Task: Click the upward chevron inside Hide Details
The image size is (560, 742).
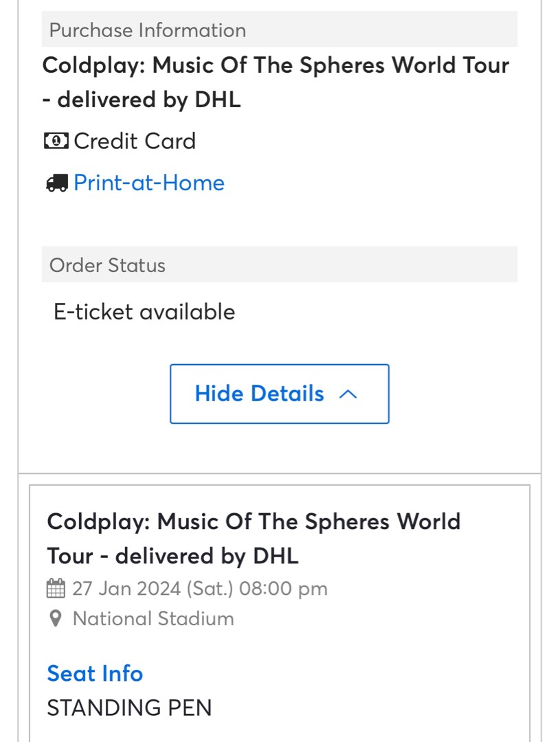Action: click(x=349, y=394)
